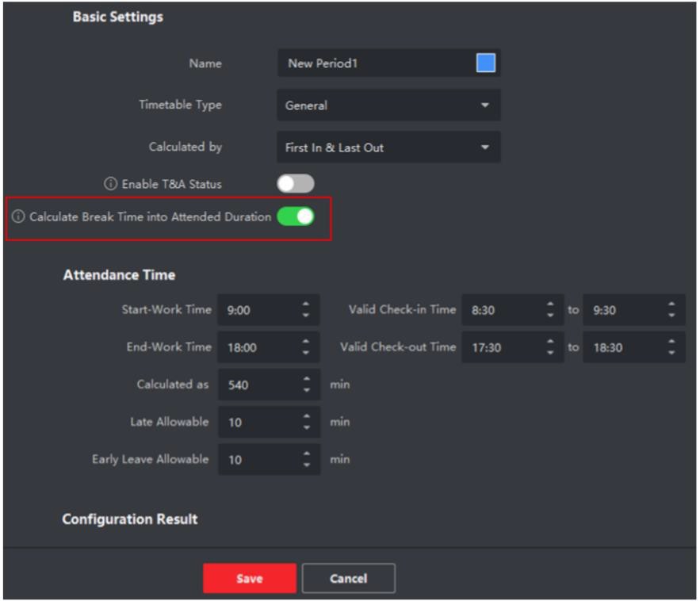Click the Cancel button
700x601 pixels.
click(x=348, y=579)
